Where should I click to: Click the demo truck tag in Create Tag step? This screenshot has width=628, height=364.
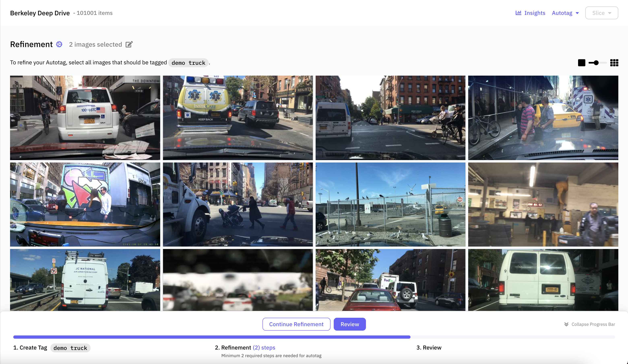[70, 348]
